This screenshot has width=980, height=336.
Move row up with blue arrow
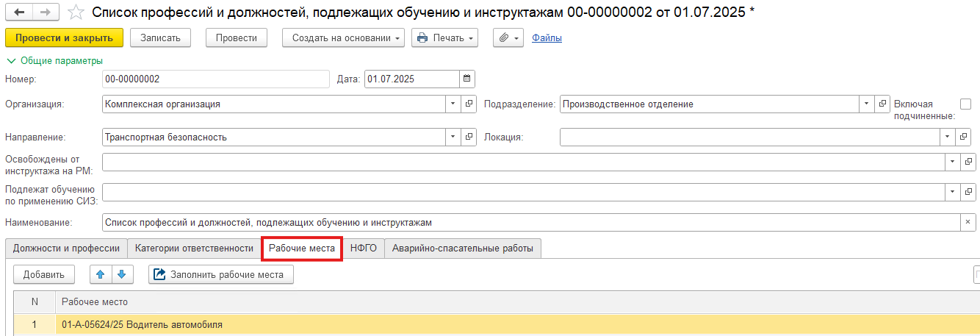(x=101, y=274)
